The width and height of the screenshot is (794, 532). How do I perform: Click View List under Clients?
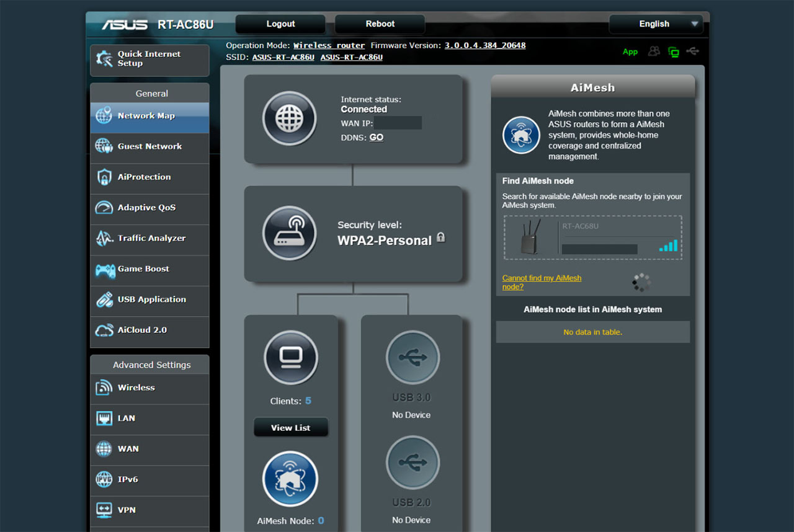point(291,428)
